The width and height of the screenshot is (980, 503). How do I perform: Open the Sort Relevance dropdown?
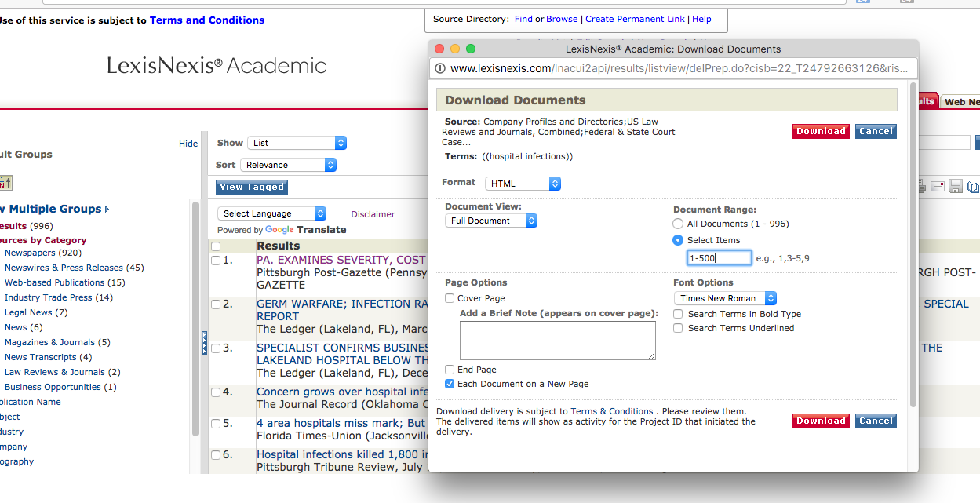click(x=288, y=165)
